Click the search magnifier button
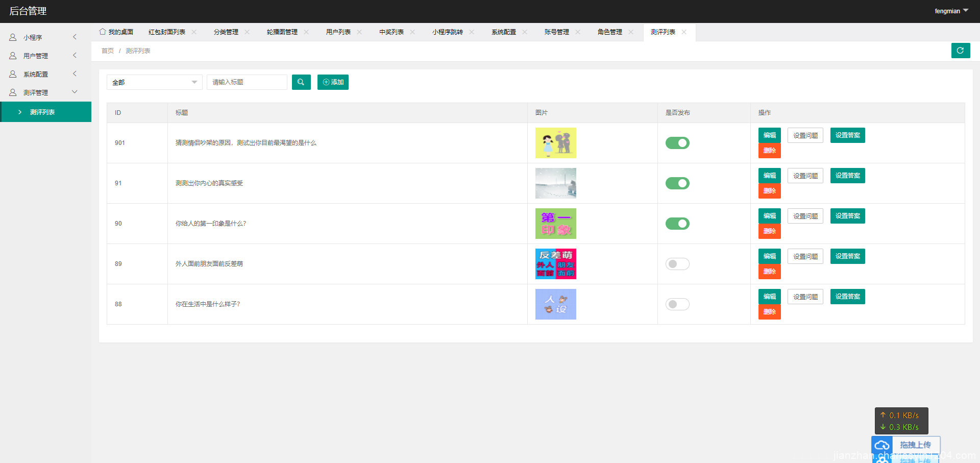The image size is (980, 463). click(301, 82)
